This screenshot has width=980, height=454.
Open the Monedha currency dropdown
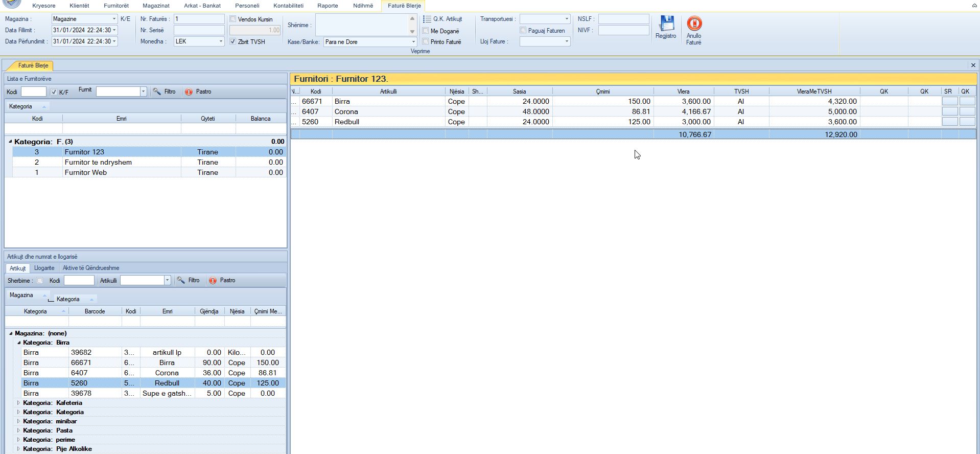(x=221, y=41)
